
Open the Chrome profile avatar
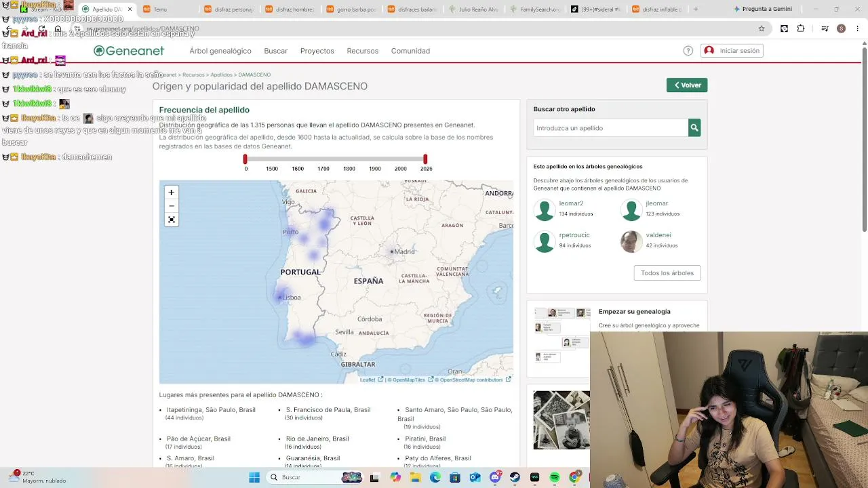click(842, 28)
